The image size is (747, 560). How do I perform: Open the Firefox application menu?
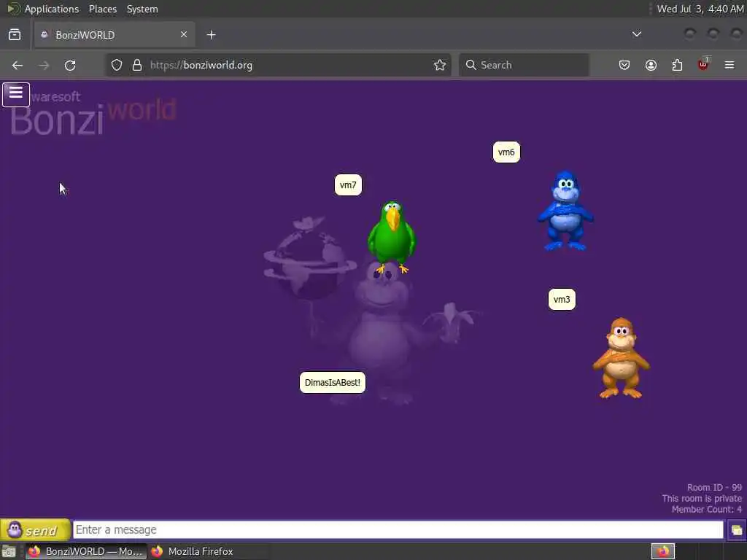tap(729, 65)
